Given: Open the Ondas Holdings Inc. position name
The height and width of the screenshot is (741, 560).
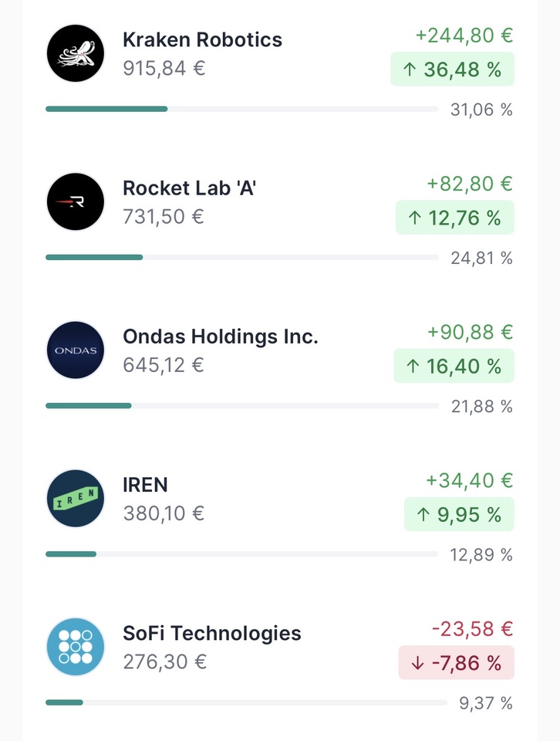Looking at the screenshot, I should pos(220,337).
